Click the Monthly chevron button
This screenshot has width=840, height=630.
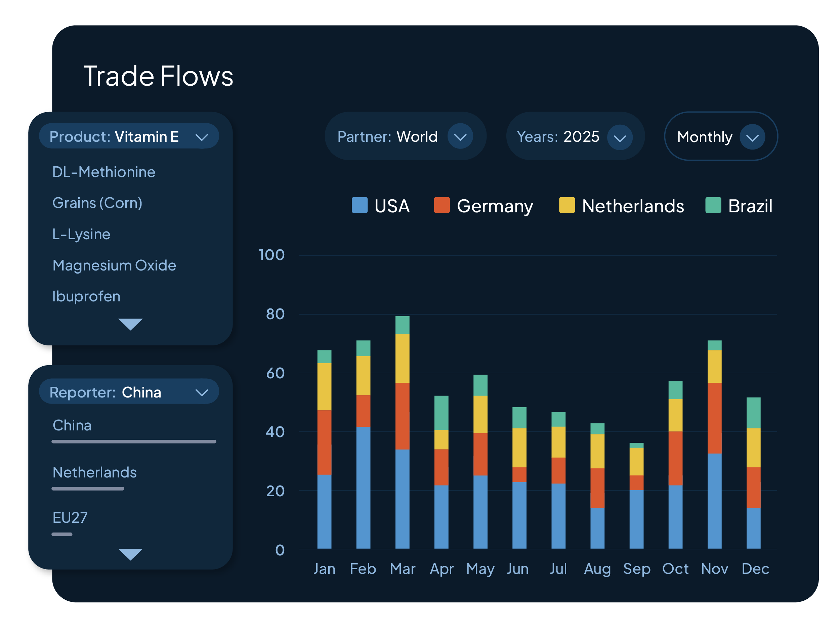pyautogui.click(x=752, y=137)
